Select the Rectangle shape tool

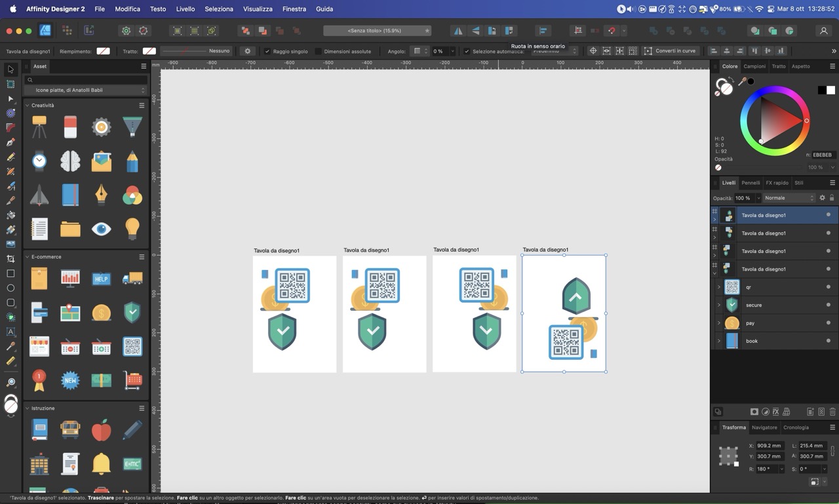click(10, 273)
